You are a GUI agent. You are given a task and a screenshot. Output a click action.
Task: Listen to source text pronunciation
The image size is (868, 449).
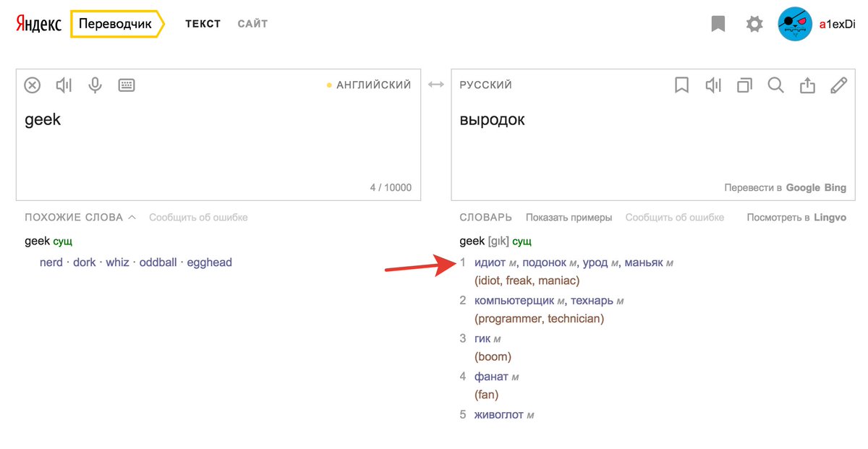click(64, 85)
